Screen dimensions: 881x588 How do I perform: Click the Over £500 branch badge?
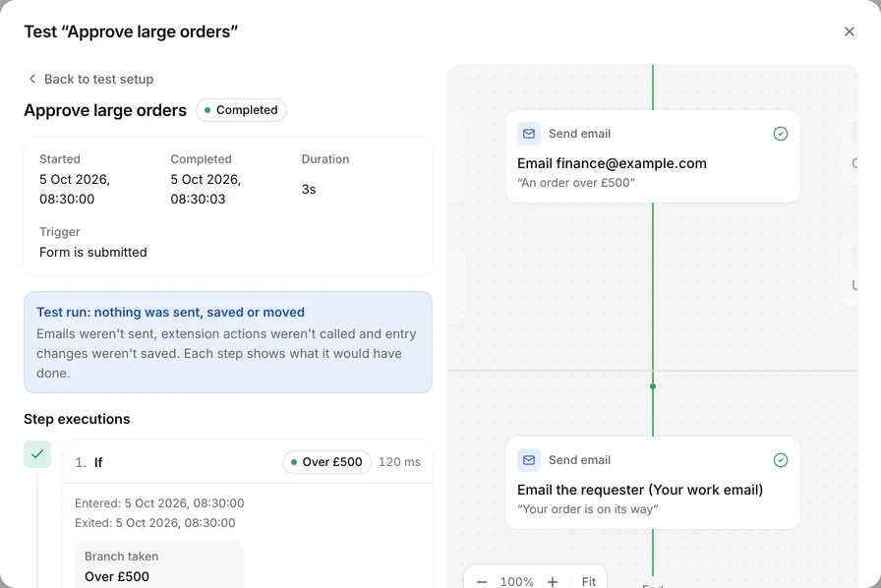pyautogui.click(x=326, y=462)
